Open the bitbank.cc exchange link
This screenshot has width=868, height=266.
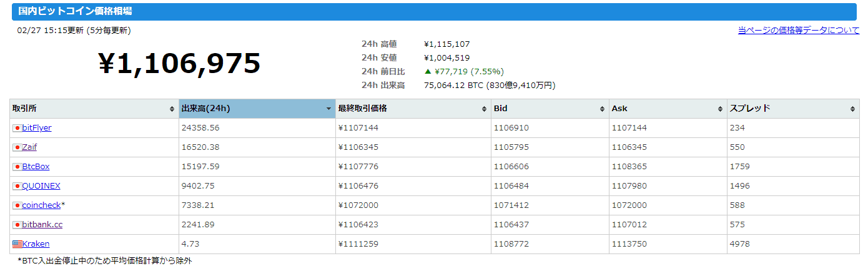click(x=42, y=225)
